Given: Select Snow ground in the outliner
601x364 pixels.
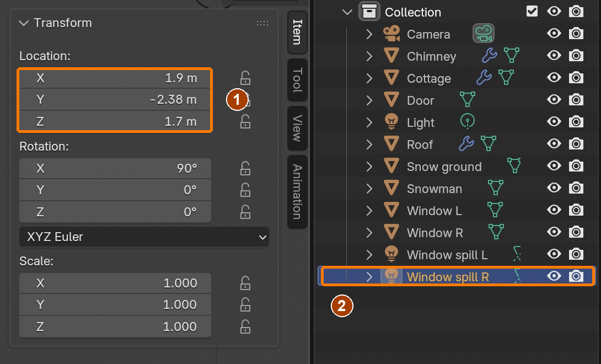Looking at the screenshot, I should pos(444,167).
